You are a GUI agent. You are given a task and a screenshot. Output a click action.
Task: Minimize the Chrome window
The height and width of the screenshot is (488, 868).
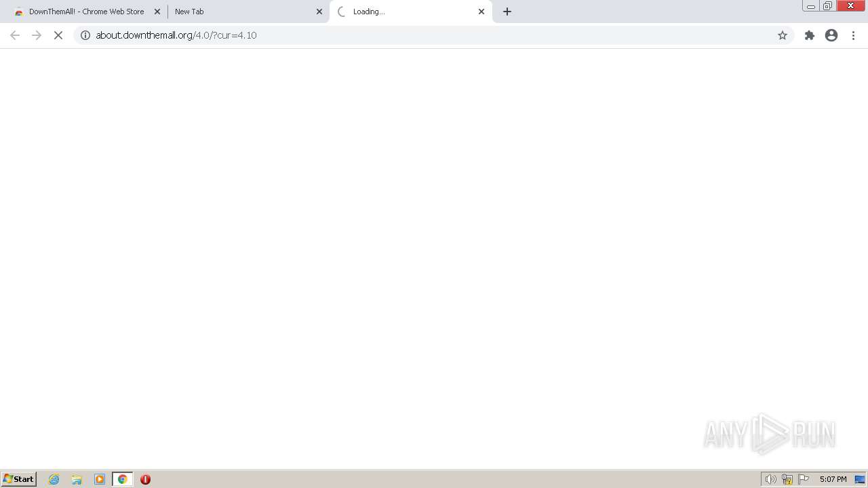click(x=811, y=6)
